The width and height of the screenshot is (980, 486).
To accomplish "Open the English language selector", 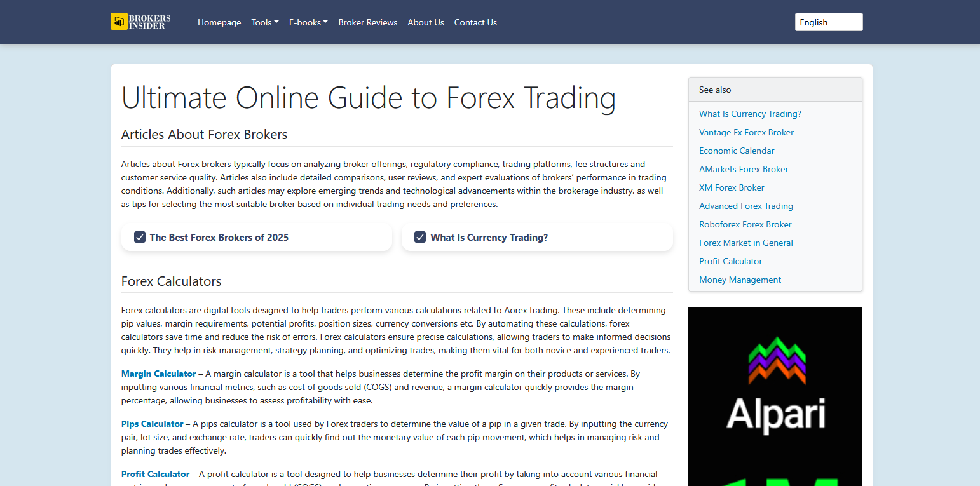I will click(x=829, y=22).
